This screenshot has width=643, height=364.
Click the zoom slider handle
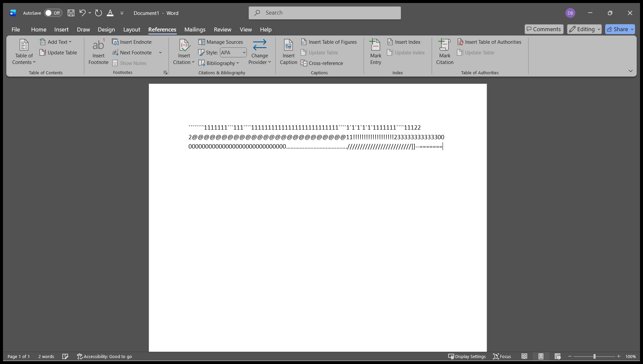click(594, 356)
